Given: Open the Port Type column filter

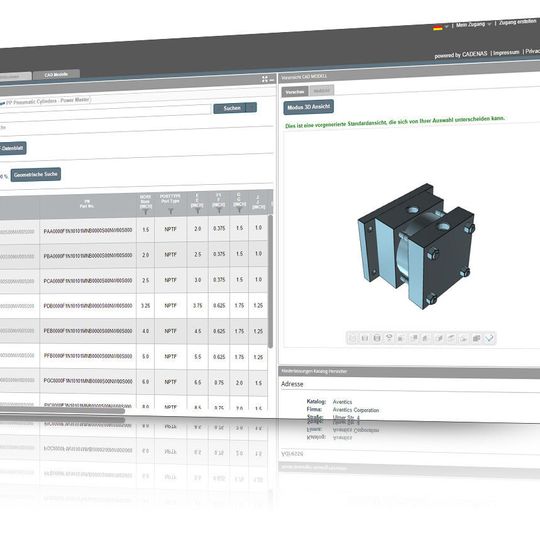Looking at the screenshot, I should coord(170,211).
